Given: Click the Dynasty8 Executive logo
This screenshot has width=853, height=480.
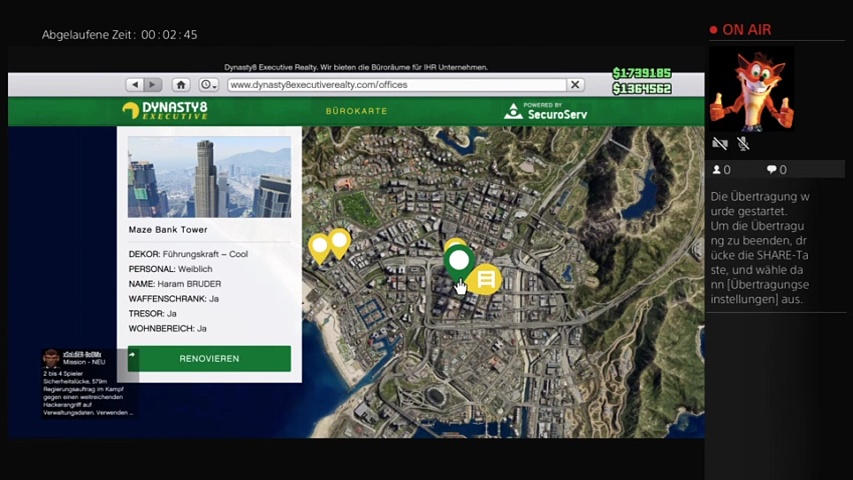Looking at the screenshot, I should (165, 111).
